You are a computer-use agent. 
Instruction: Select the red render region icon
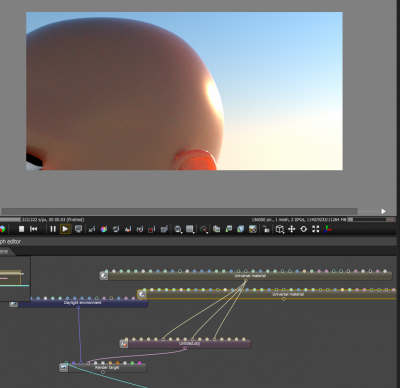click(152, 229)
